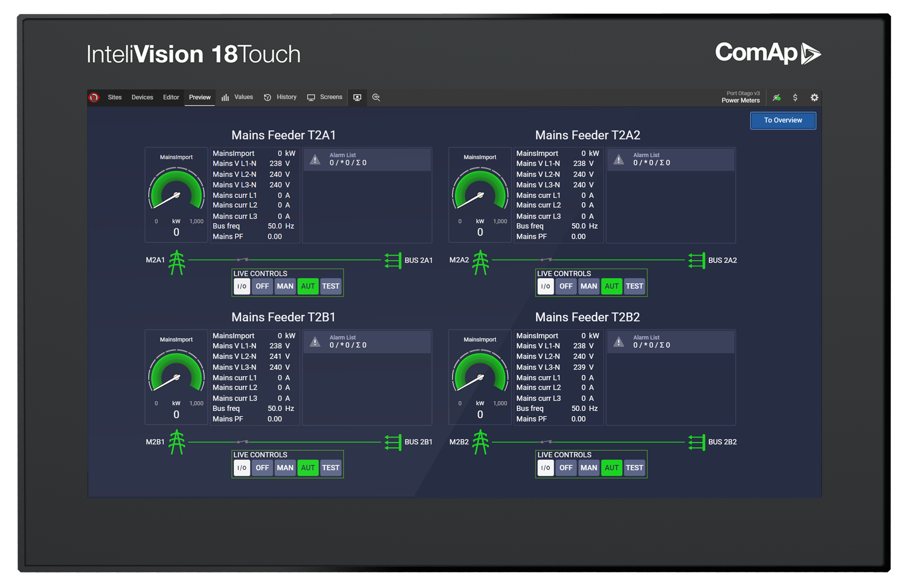Click the T2B2 MainsImport gauge
The width and height of the screenshot is (907, 588).
pyautogui.click(x=480, y=378)
